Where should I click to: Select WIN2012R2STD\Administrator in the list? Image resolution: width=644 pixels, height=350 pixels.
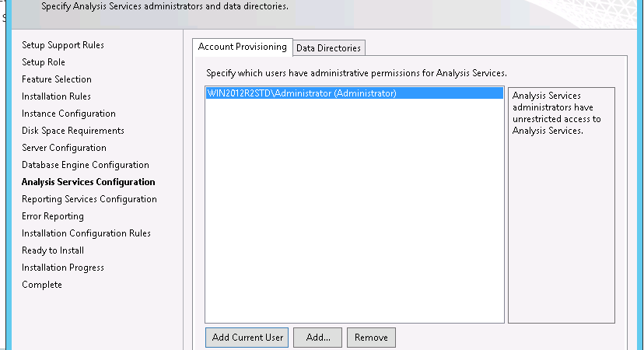pos(355,93)
